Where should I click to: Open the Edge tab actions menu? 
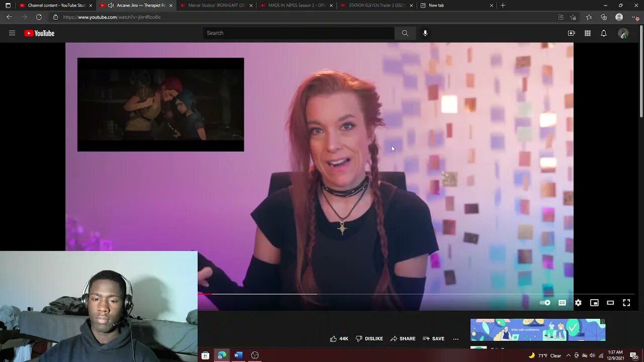8,6
